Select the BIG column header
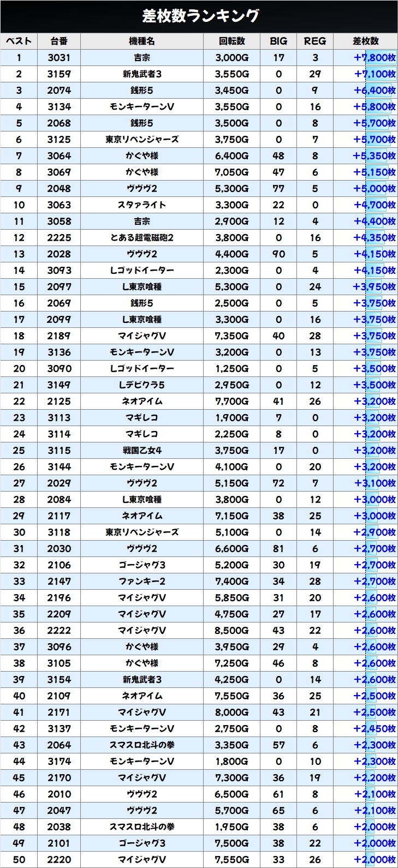 tap(278, 41)
